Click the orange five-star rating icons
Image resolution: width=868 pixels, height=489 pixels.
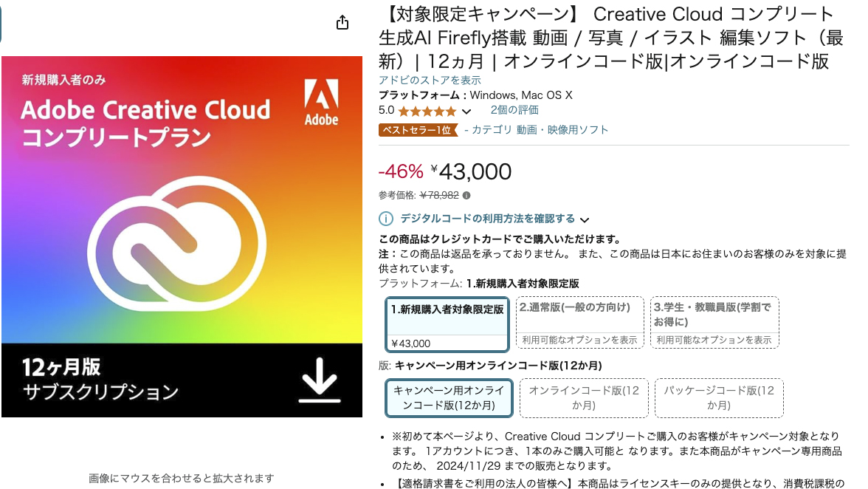[427, 111]
